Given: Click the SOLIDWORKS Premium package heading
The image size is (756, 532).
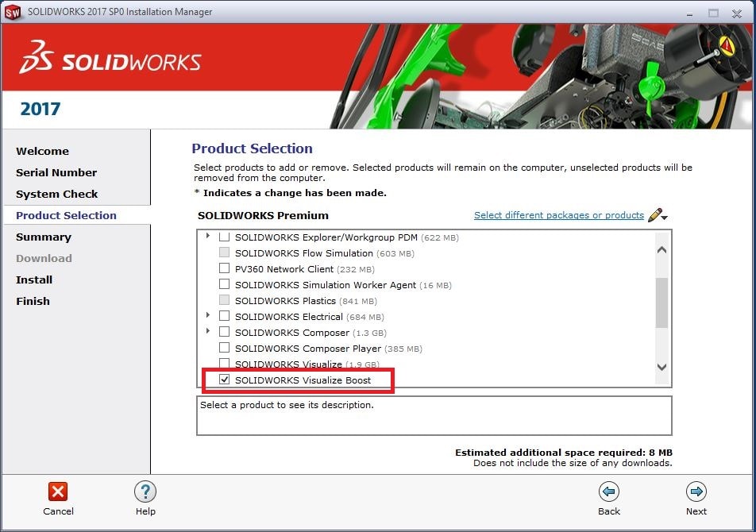Looking at the screenshot, I should point(263,215).
